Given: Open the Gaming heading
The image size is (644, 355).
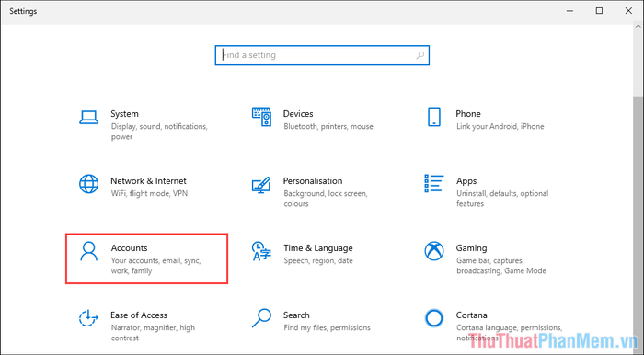Looking at the screenshot, I should tap(471, 248).
